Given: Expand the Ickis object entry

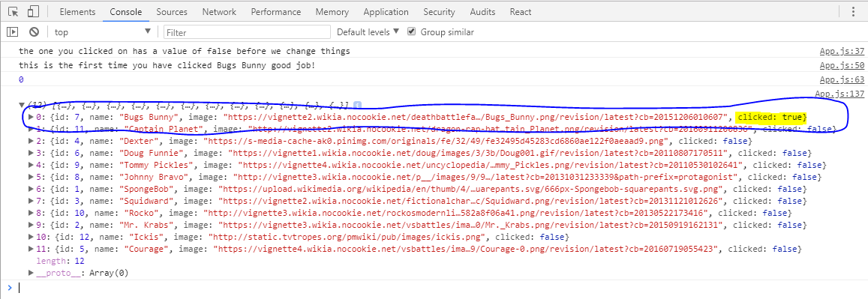Looking at the screenshot, I should point(31,237).
